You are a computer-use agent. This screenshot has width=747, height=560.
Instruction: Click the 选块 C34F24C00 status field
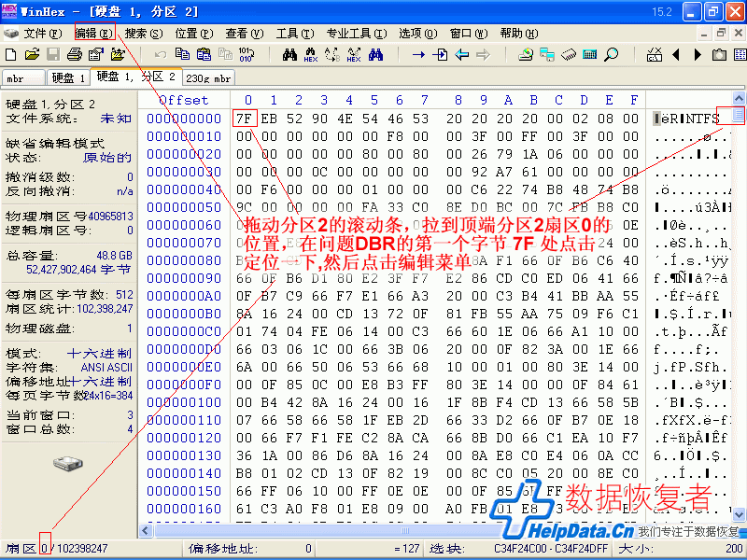[x=518, y=549]
